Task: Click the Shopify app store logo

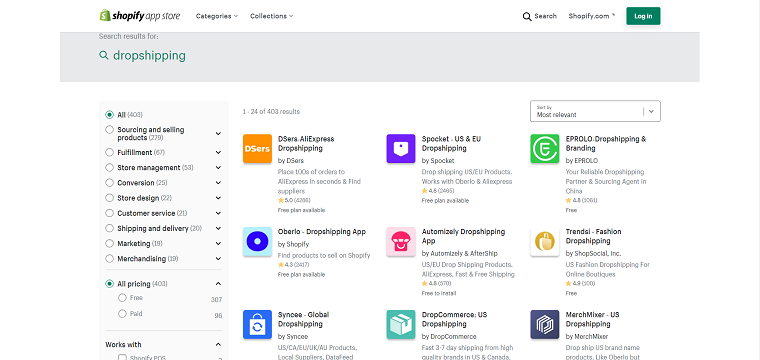Action: (140, 16)
